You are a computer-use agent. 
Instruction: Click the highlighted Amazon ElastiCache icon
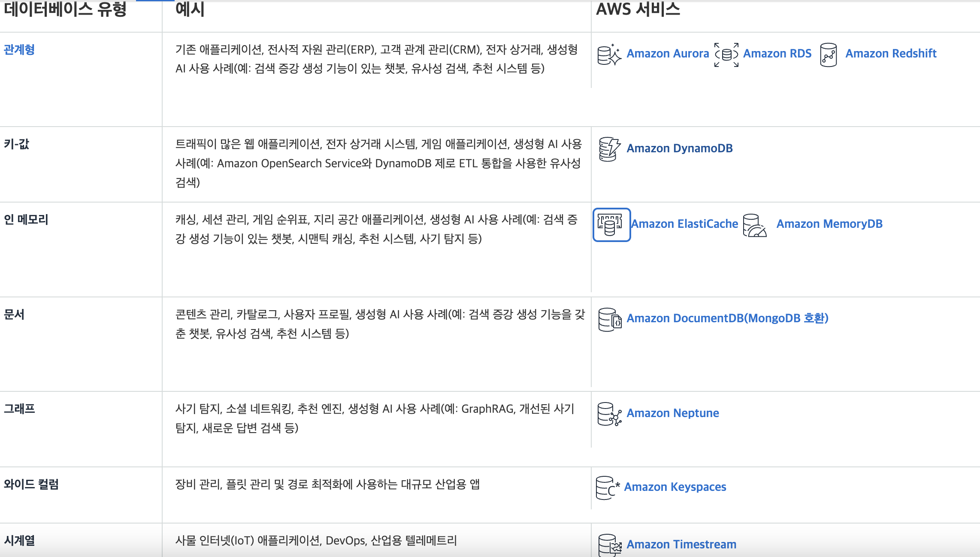611,225
